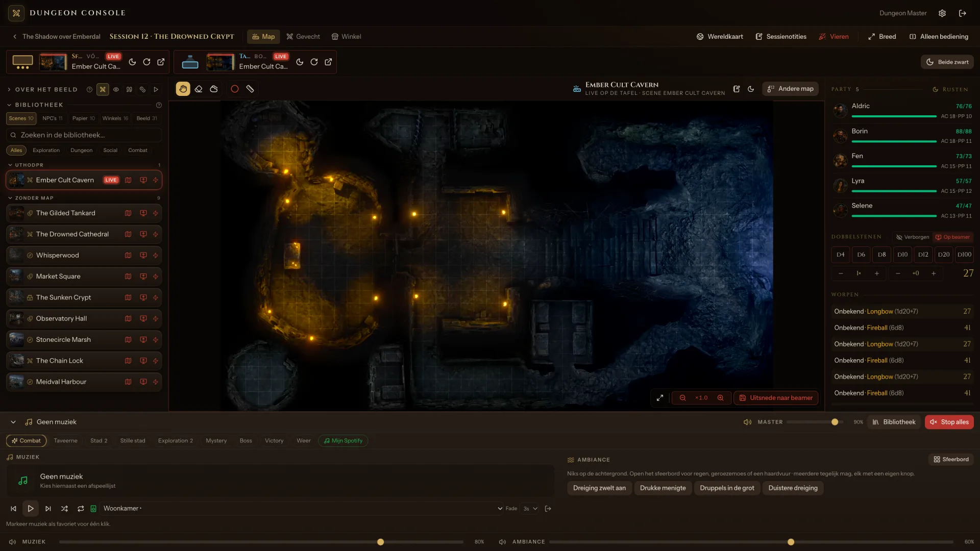The image size is (980, 551).
Task: Click the logout icon in top bar
Action: [x=963, y=13]
